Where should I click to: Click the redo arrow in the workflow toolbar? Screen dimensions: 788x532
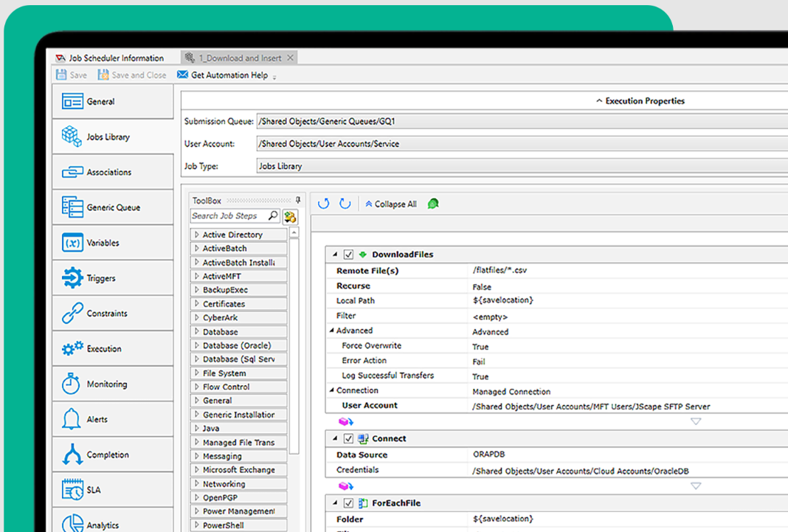coord(345,204)
